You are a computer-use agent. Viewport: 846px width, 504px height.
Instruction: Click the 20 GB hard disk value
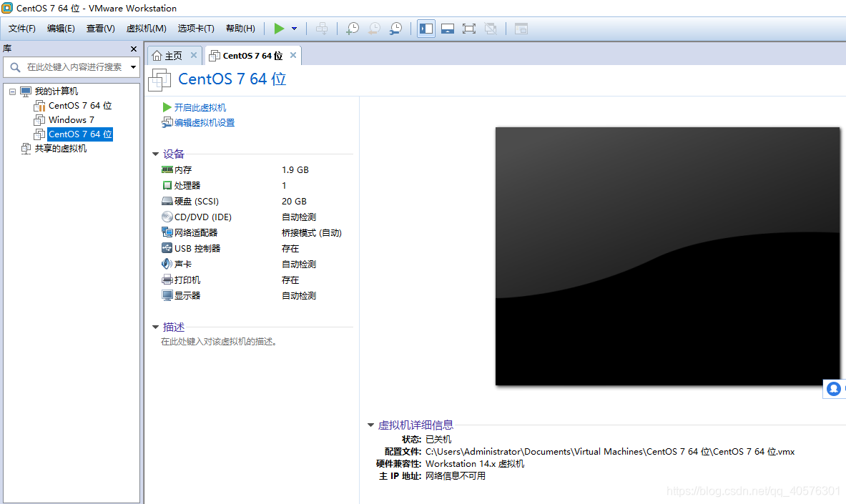pyautogui.click(x=294, y=202)
